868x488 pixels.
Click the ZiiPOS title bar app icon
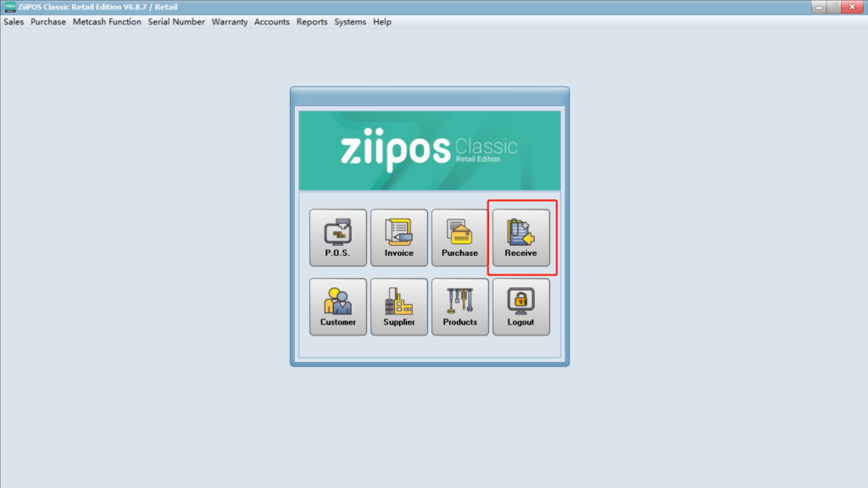coord(9,7)
